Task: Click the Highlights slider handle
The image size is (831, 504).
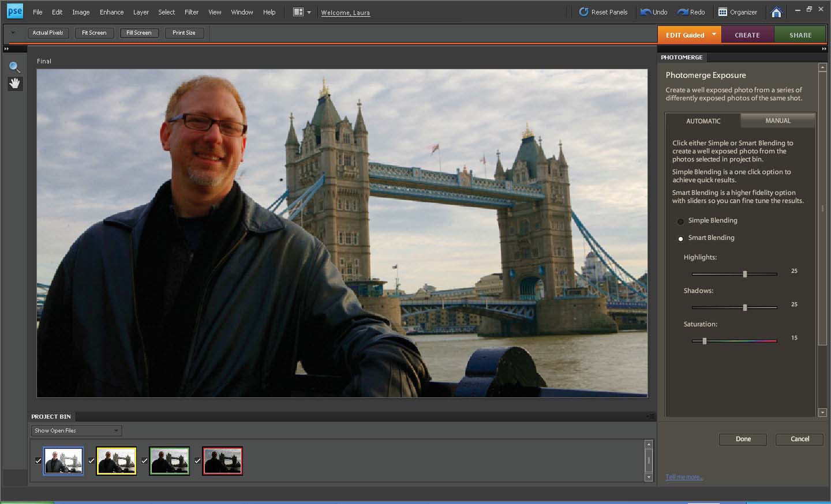Action: coord(745,274)
